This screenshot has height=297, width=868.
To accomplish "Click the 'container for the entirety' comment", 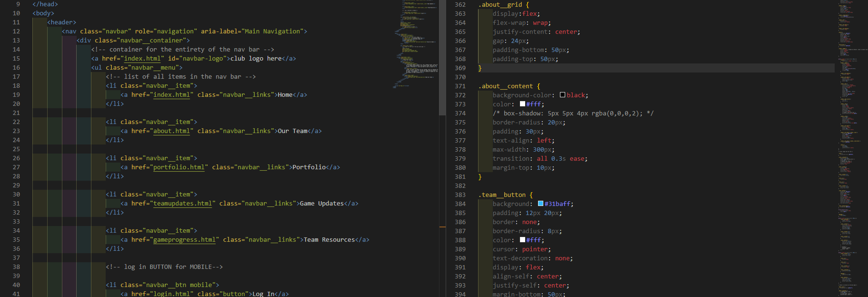I will (182, 50).
